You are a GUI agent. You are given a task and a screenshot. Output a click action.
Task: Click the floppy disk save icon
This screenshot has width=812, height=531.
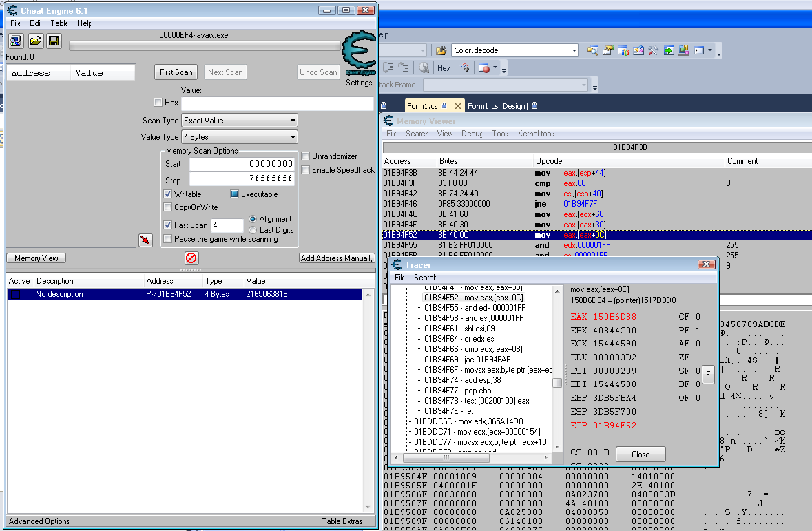coord(54,41)
